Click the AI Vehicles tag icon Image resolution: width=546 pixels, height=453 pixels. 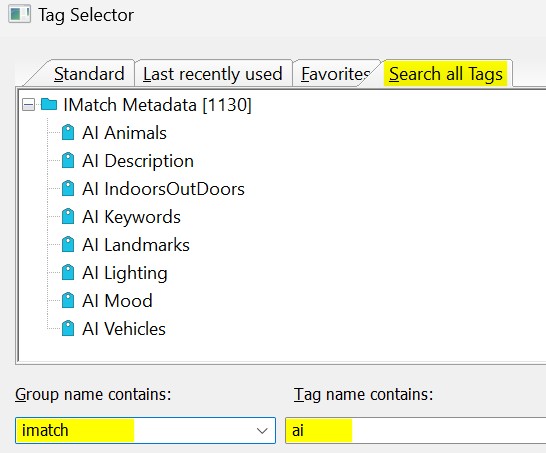68,328
